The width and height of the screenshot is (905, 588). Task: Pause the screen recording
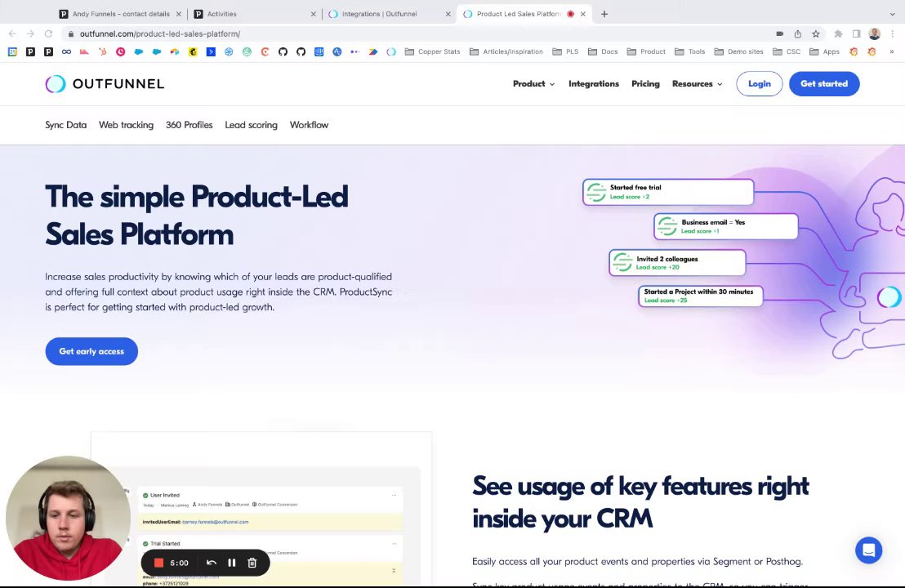(231, 563)
